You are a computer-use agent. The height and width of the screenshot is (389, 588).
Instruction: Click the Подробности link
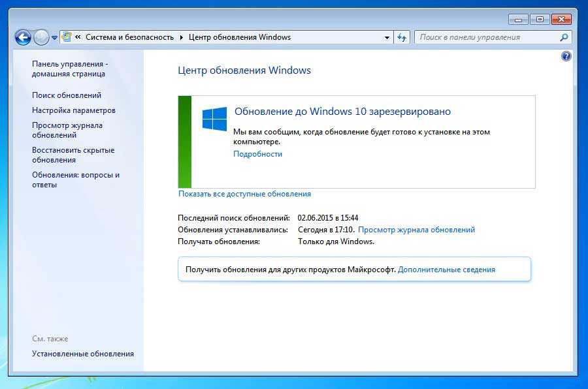258,154
